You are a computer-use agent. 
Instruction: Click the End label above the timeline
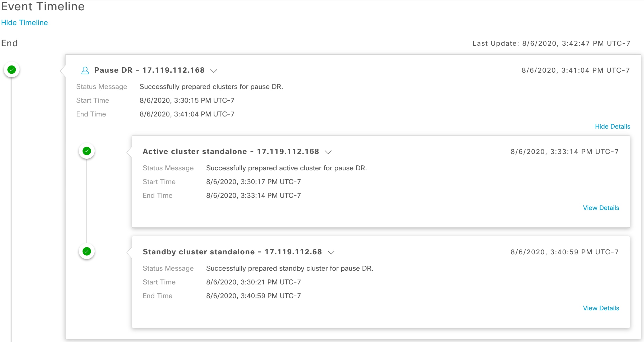[10, 43]
